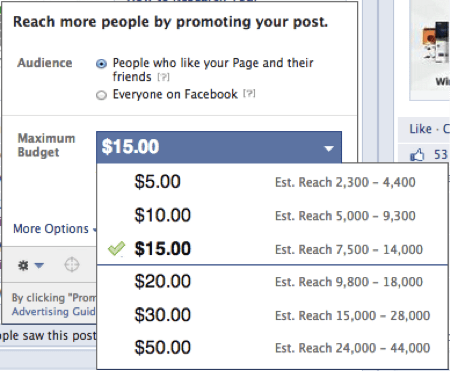The image size is (450, 372).
Task: Choose the $20.00 budget option
Action: pyautogui.click(x=272, y=282)
